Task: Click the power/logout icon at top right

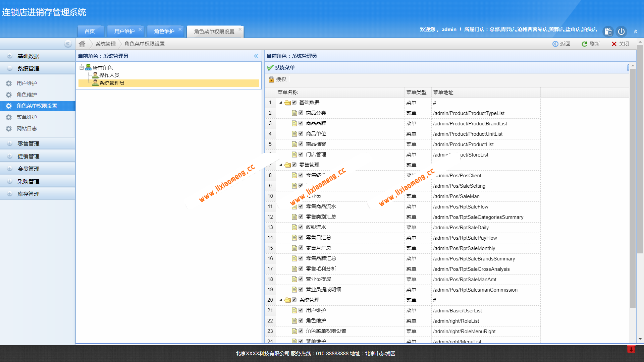Action: [x=622, y=32]
